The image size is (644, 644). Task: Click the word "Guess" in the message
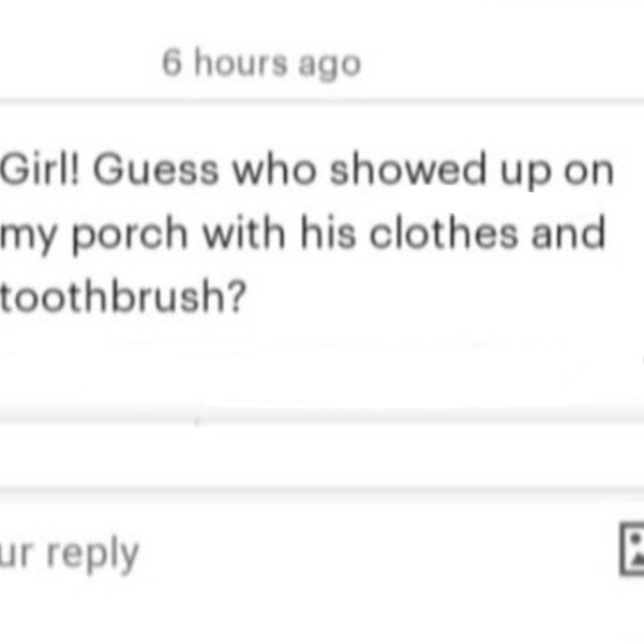click(x=156, y=171)
